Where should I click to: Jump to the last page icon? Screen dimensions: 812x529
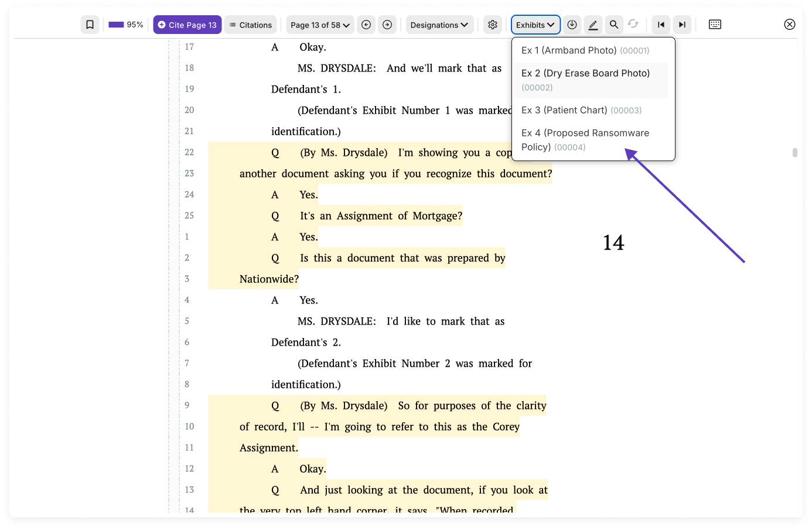tap(682, 24)
